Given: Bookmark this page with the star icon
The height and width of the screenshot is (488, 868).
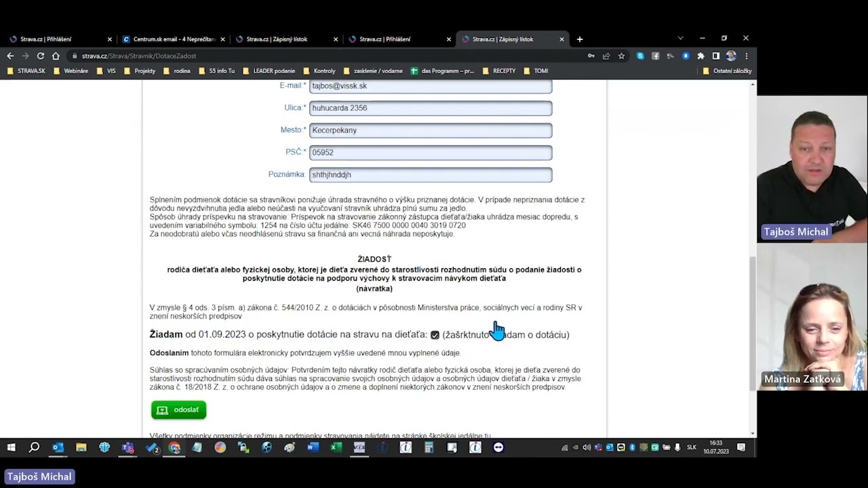Looking at the screenshot, I should pos(621,56).
